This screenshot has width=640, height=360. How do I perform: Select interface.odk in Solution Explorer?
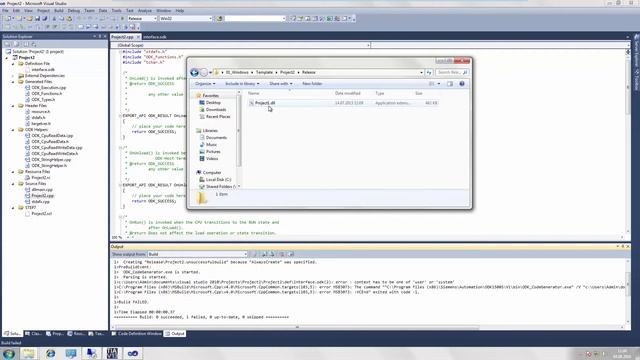[x=43, y=70]
